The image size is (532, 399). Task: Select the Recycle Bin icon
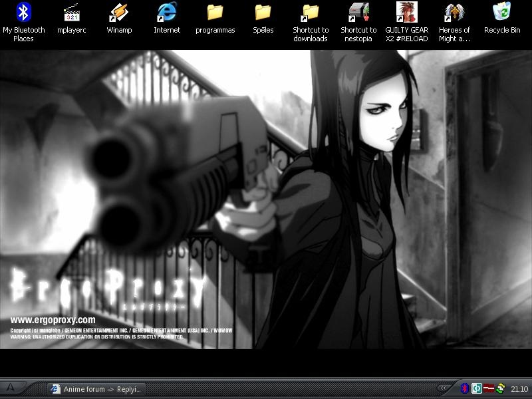point(502,18)
